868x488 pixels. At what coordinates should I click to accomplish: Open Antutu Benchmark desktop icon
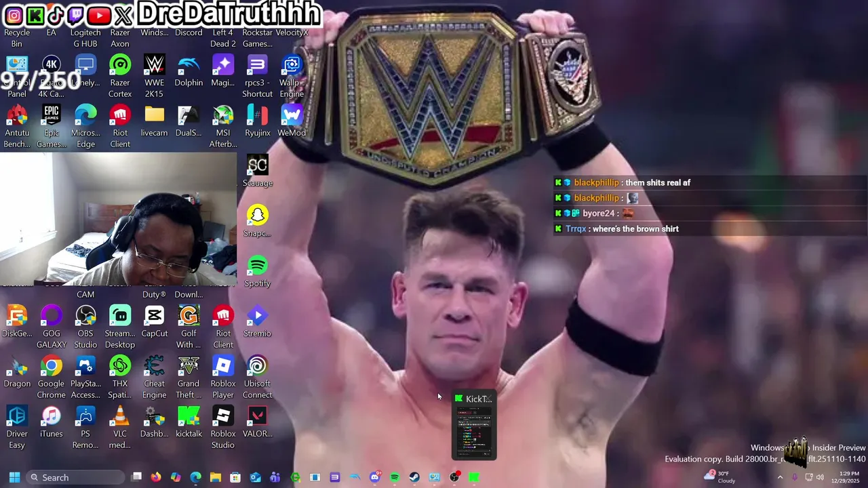[17, 126]
